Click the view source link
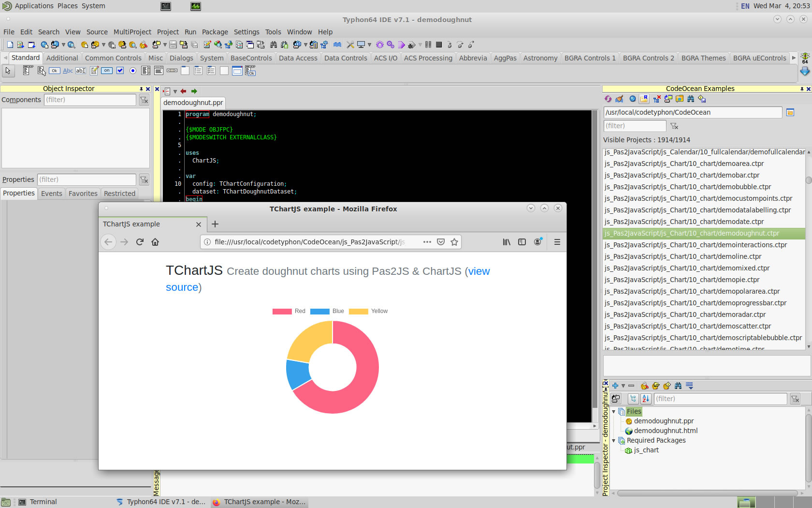 (478, 271)
